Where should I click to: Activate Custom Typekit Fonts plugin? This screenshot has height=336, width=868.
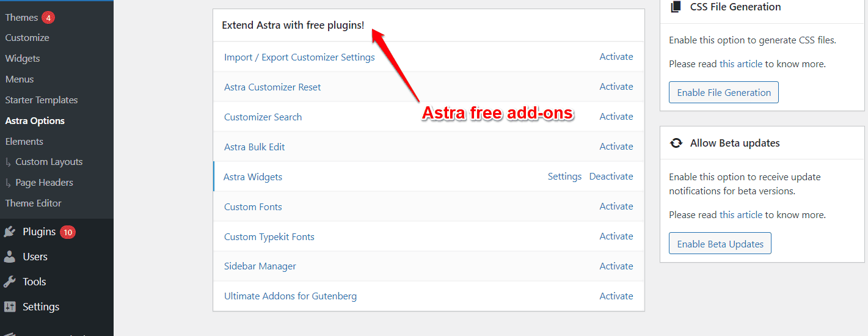616,236
